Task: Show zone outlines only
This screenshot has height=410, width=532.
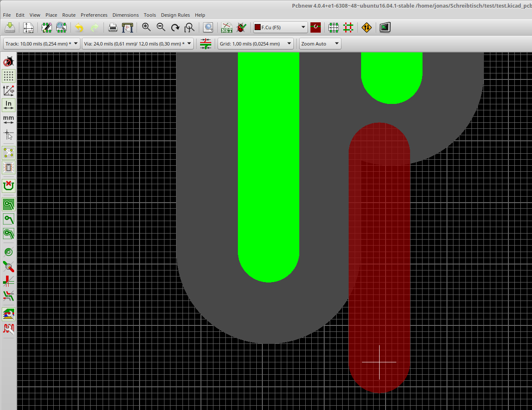Action: point(9,234)
